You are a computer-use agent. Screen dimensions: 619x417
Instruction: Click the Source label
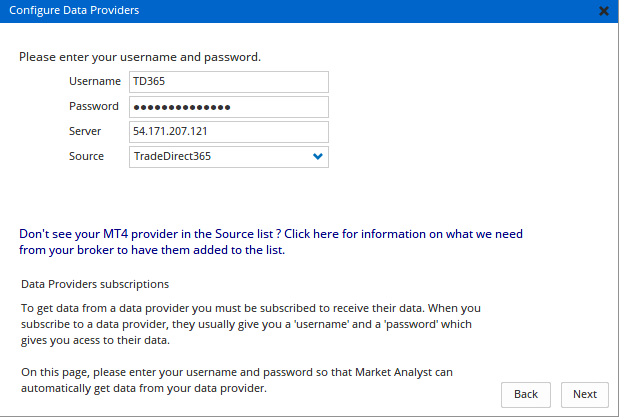[x=87, y=156]
